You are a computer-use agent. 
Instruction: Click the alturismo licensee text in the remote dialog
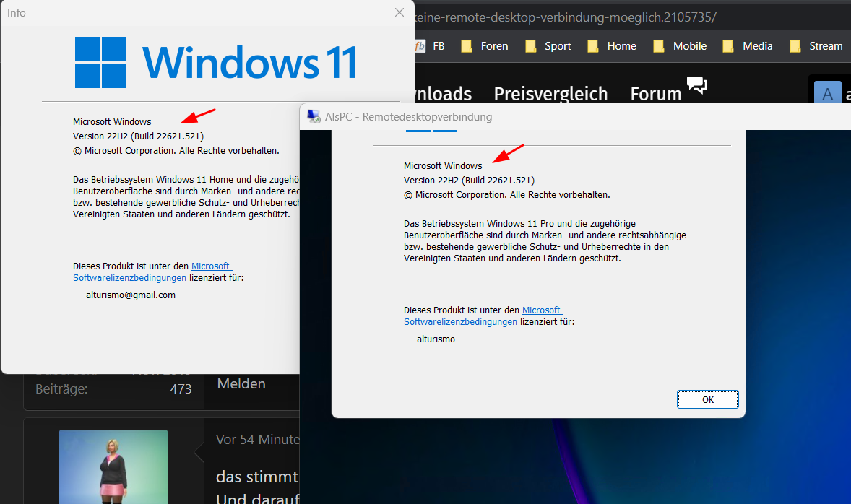click(x=436, y=339)
